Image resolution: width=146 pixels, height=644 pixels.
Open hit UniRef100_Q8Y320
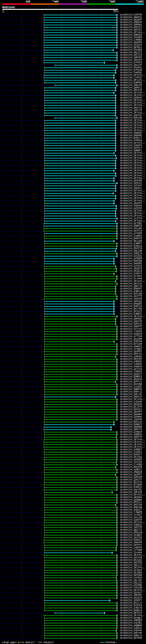131,284
